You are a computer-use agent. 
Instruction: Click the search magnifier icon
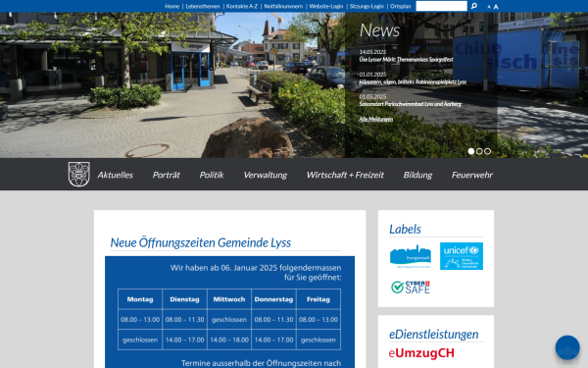pos(474,6)
